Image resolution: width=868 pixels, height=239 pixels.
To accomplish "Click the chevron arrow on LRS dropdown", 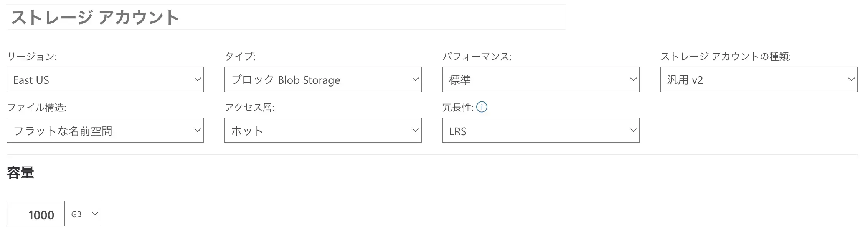I will 633,131.
